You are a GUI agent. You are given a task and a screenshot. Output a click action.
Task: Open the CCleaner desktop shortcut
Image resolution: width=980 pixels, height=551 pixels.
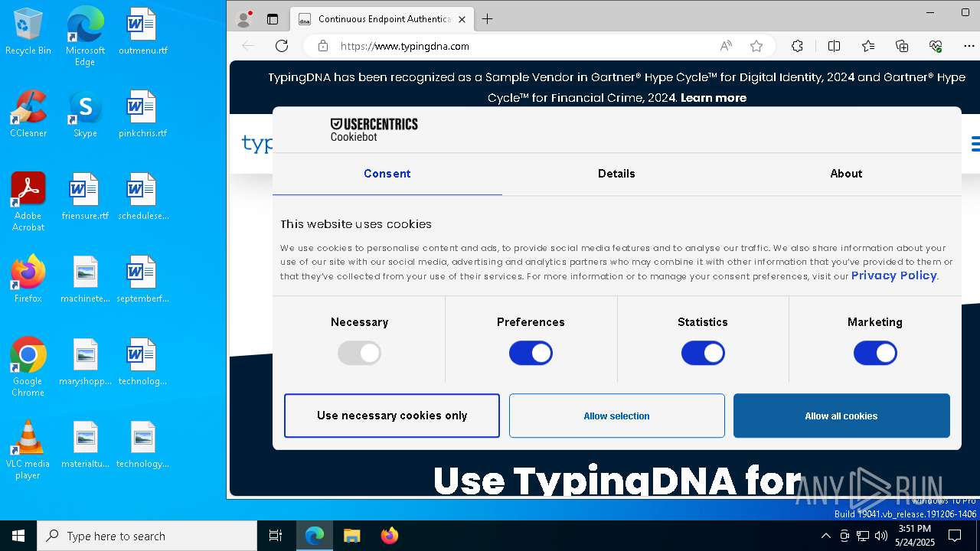point(28,115)
